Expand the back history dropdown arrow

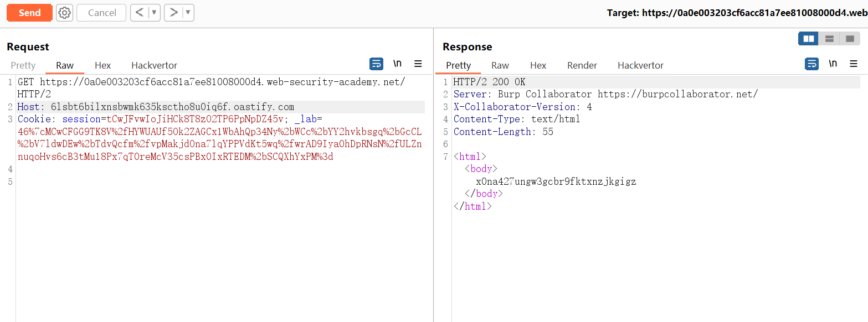154,13
